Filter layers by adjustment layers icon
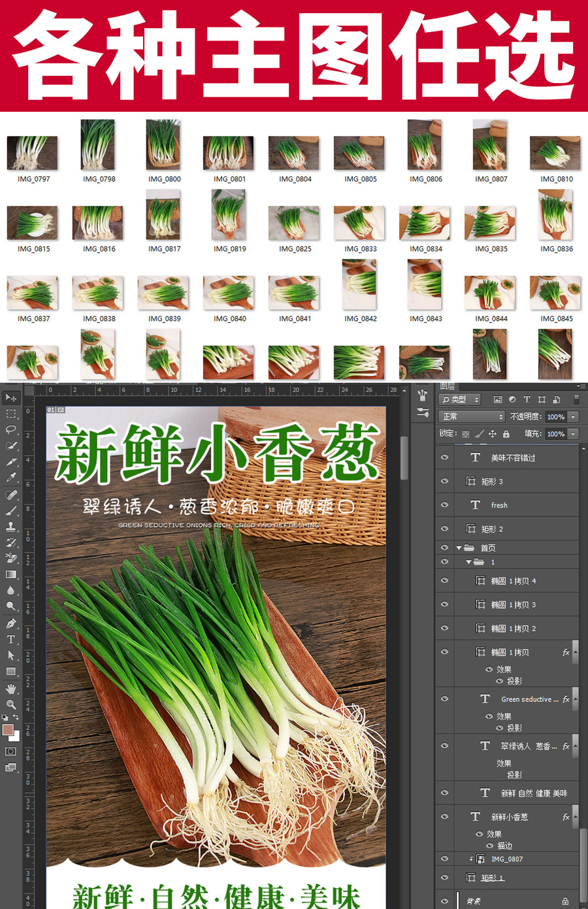Image resolution: width=588 pixels, height=909 pixels. coord(512,399)
